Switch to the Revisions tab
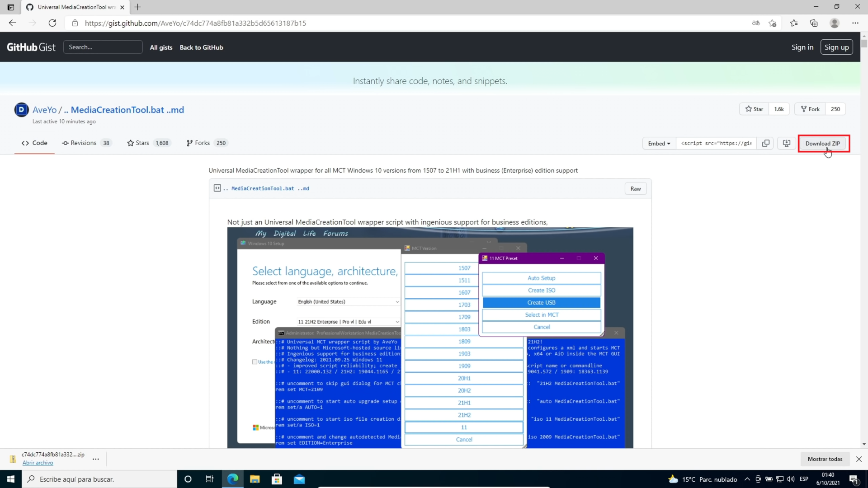This screenshot has width=868, height=488. [x=84, y=143]
